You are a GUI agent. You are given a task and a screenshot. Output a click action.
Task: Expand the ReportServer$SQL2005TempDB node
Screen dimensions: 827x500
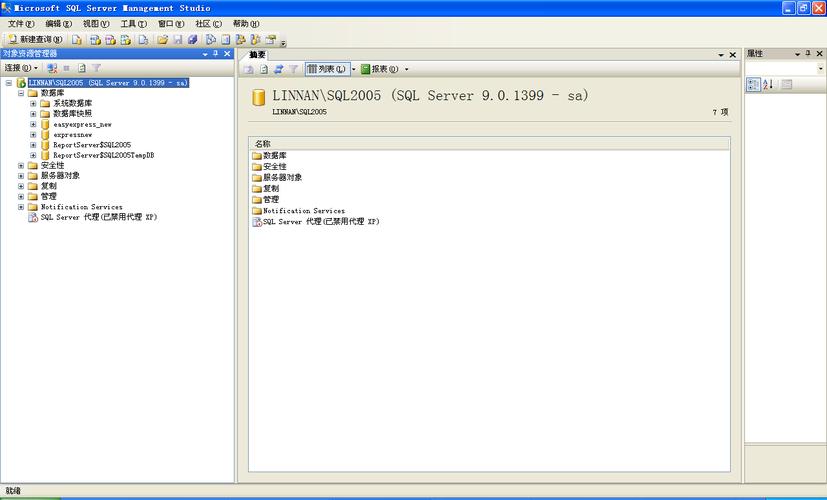pos(33,156)
